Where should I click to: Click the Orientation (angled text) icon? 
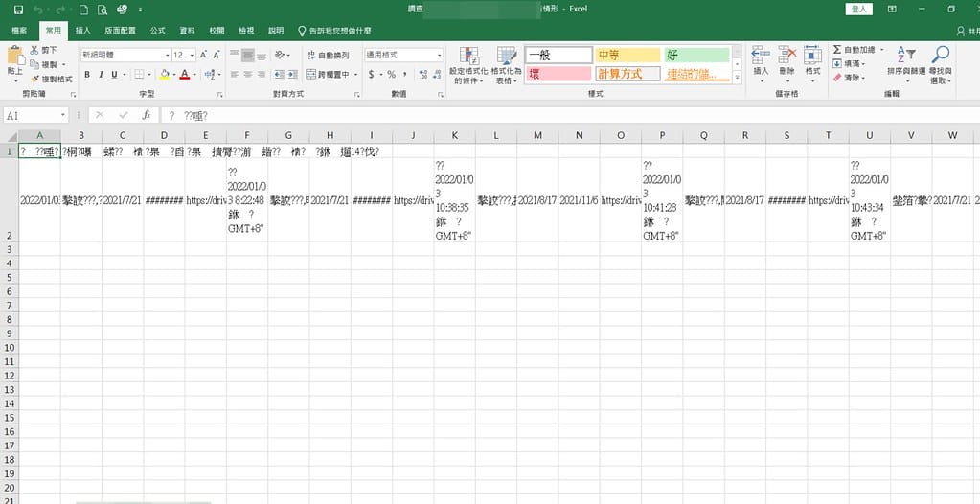pos(280,55)
